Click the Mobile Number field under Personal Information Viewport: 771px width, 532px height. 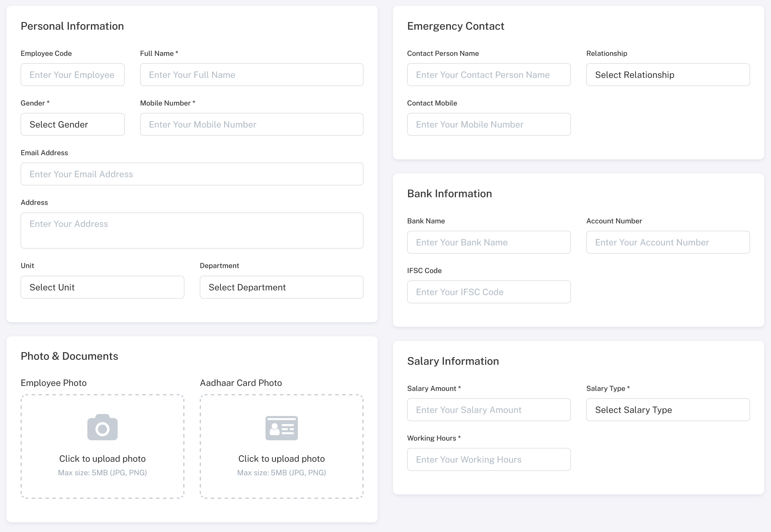click(x=252, y=124)
